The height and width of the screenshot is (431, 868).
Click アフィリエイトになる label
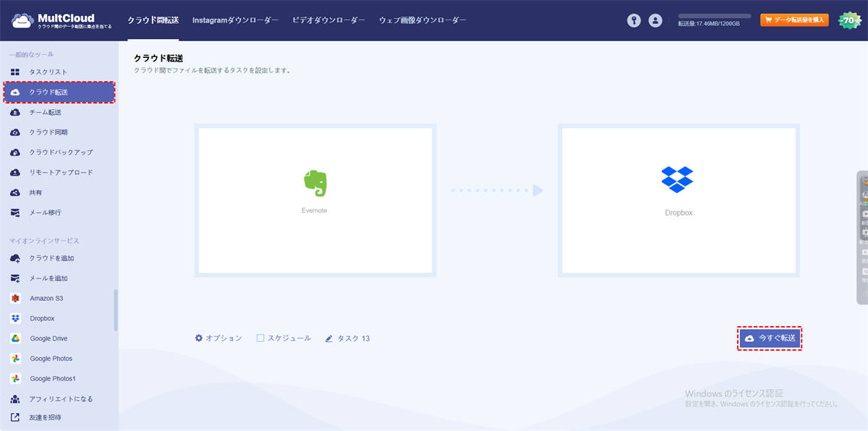coord(61,399)
